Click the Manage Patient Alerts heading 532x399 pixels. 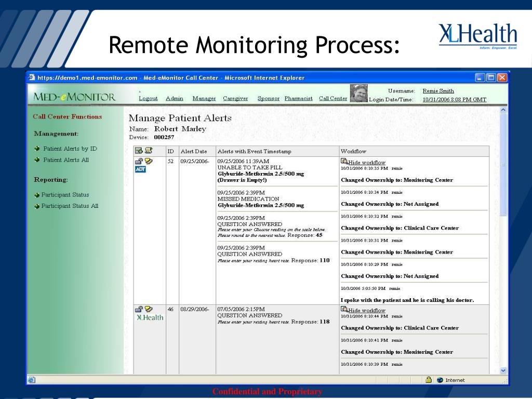click(x=180, y=118)
